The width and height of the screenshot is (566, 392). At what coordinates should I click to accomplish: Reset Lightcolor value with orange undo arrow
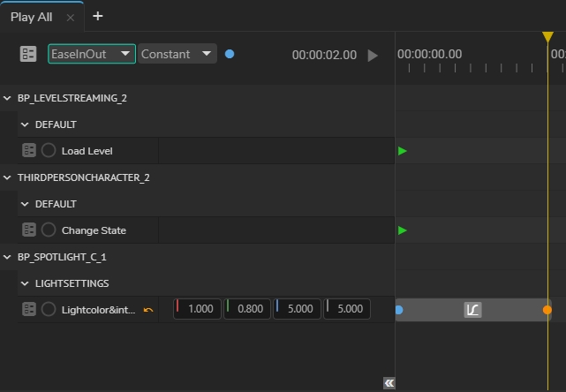tap(148, 310)
